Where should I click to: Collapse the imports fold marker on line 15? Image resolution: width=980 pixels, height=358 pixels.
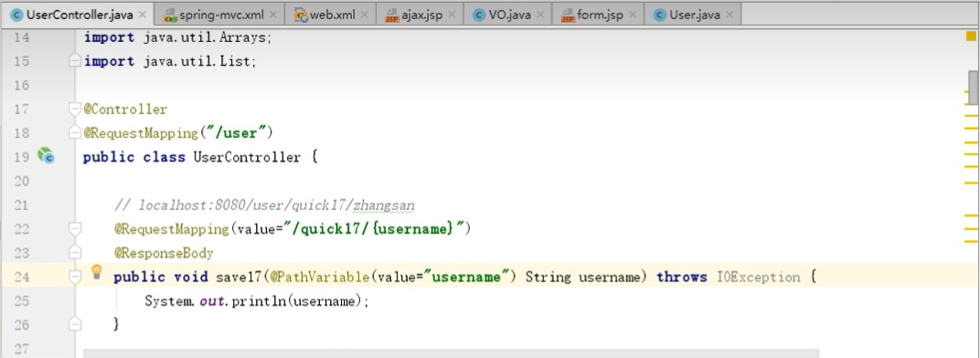pyautogui.click(x=75, y=61)
